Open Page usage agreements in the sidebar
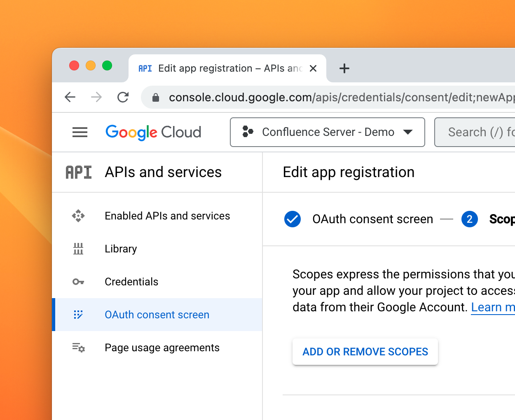This screenshot has width=515, height=420. click(162, 348)
